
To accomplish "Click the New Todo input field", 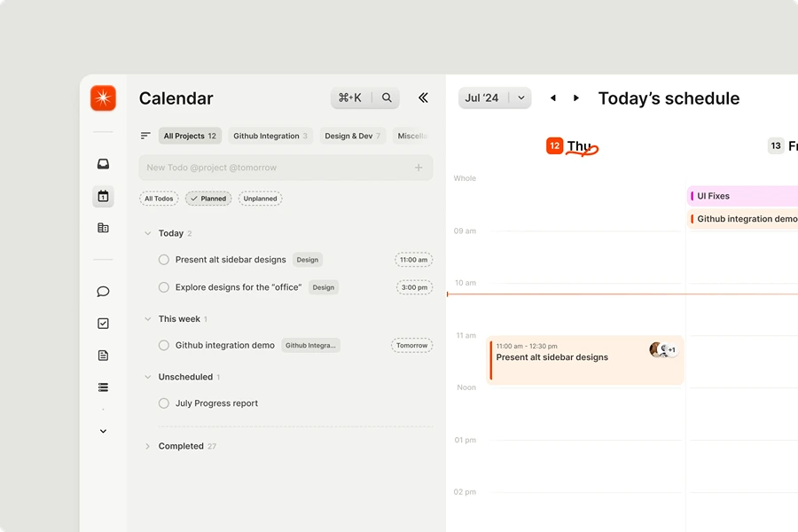I will [x=275, y=168].
